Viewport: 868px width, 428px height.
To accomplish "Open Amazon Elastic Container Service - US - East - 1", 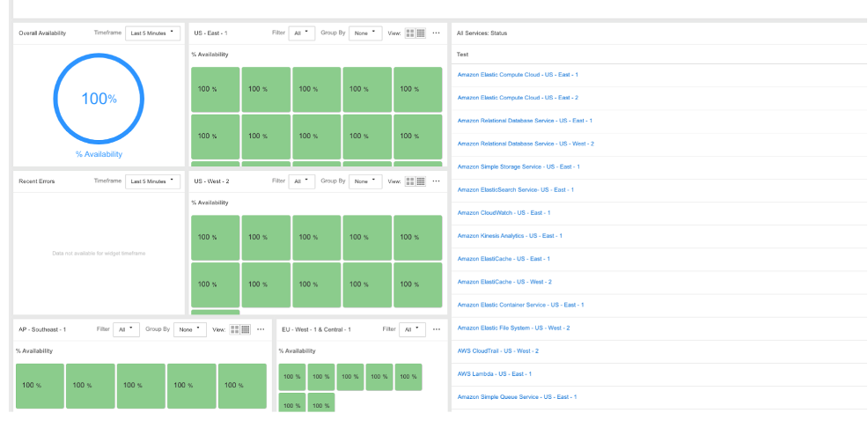I will point(520,305).
